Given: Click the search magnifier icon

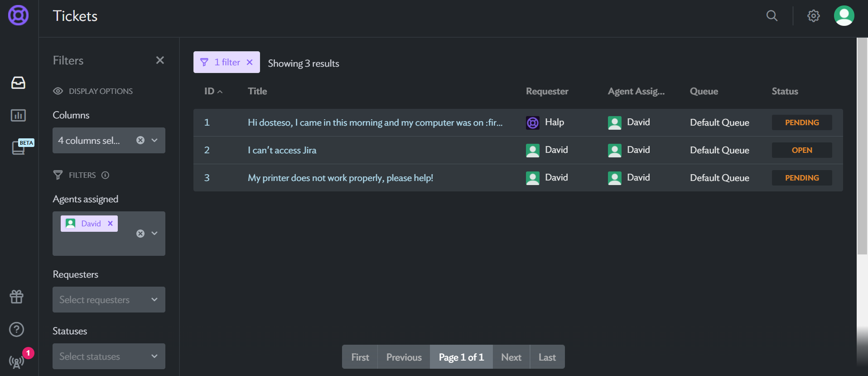Looking at the screenshot, I should tap(772, 16).
